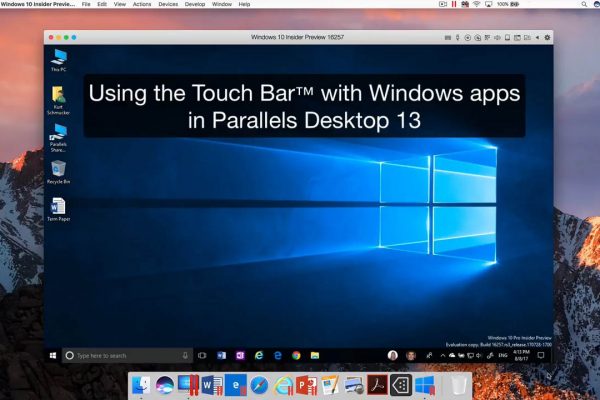Activate the Cortana microphone icon

click(x=185, y=356)
